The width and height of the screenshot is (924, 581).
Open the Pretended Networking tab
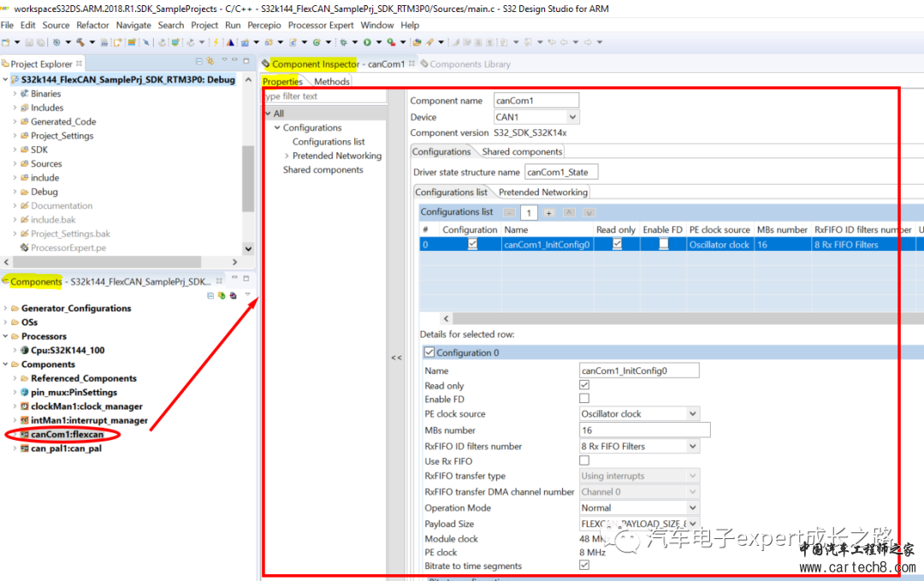pos(542,192)
